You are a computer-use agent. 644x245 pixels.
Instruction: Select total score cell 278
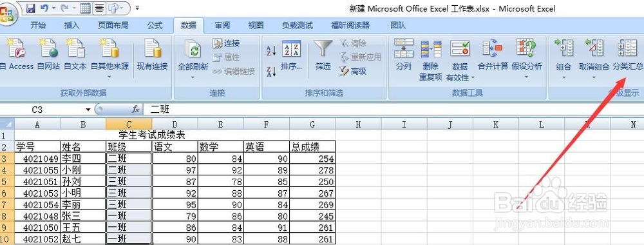[x=313, y=170]
